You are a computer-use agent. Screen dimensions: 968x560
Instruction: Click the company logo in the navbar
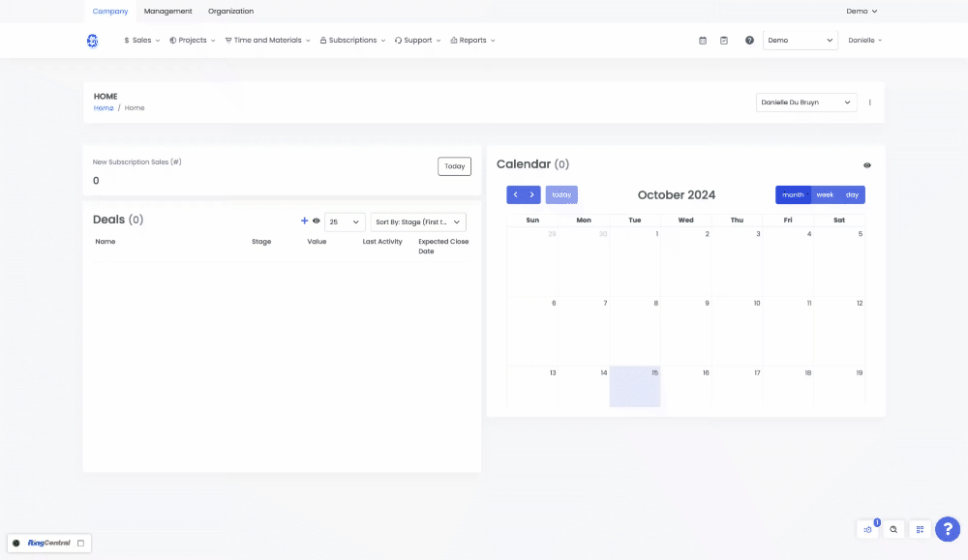coord(93,41)
